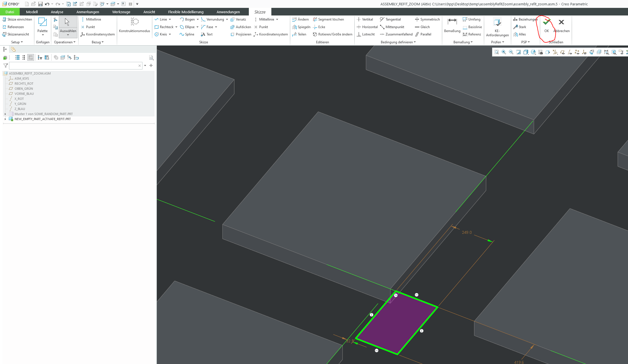Viewport: 628px width, 364px height.
Task: Expand Muster 1 von SOME_RANDOM_PART.PRT
Action: (x=5, y=114)
